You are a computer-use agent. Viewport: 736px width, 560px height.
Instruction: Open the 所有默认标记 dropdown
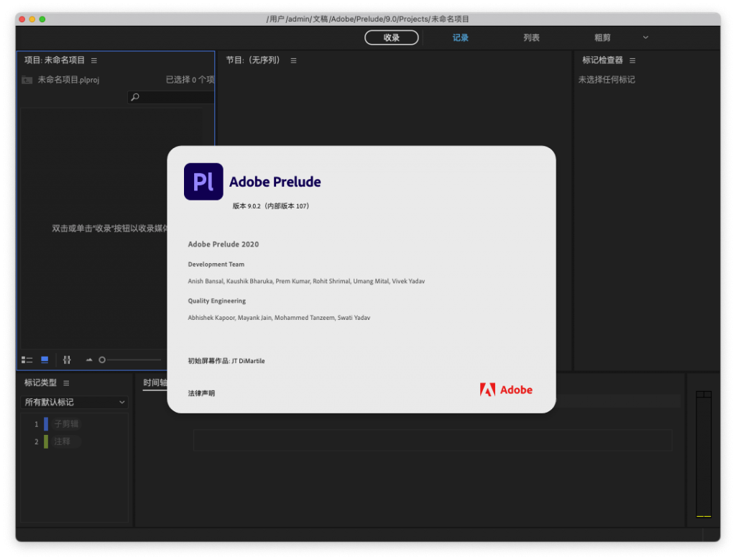74,403
